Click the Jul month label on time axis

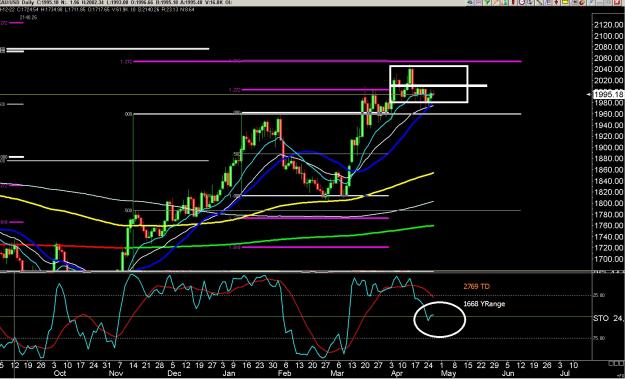(564, 373)
